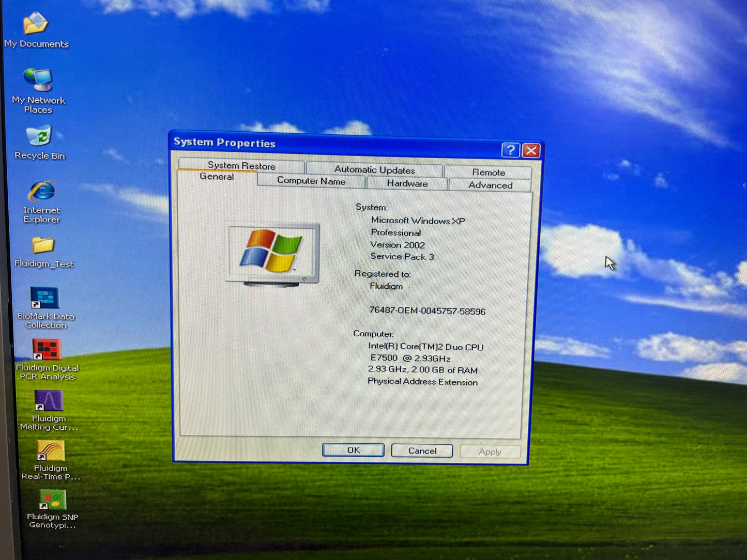Select Fluidigm Real-Time PCR shortcut icon

(51, 451)
